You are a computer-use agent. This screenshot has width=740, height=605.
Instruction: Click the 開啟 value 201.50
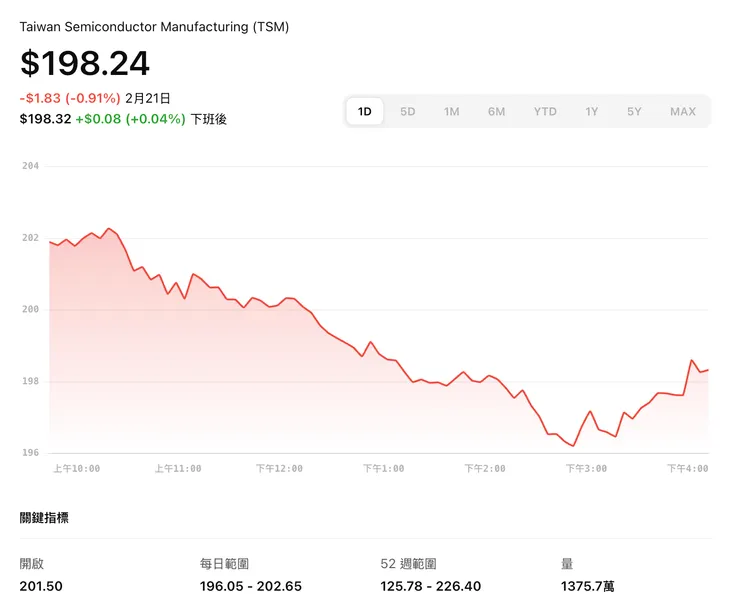(41, 586)
